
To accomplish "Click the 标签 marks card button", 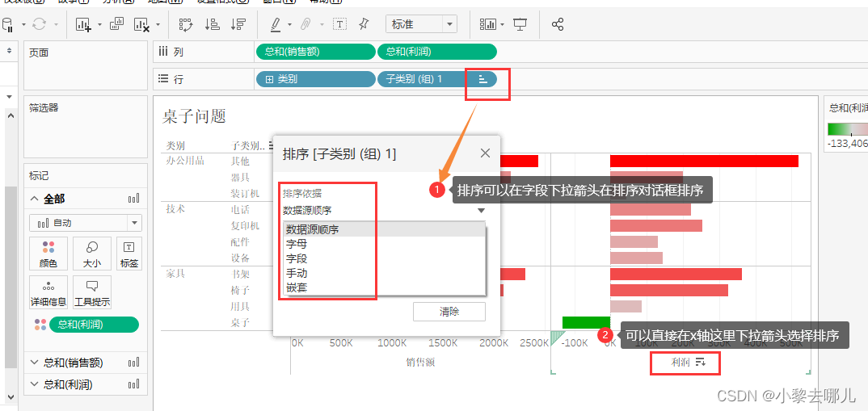I will [x=129, y=254].
